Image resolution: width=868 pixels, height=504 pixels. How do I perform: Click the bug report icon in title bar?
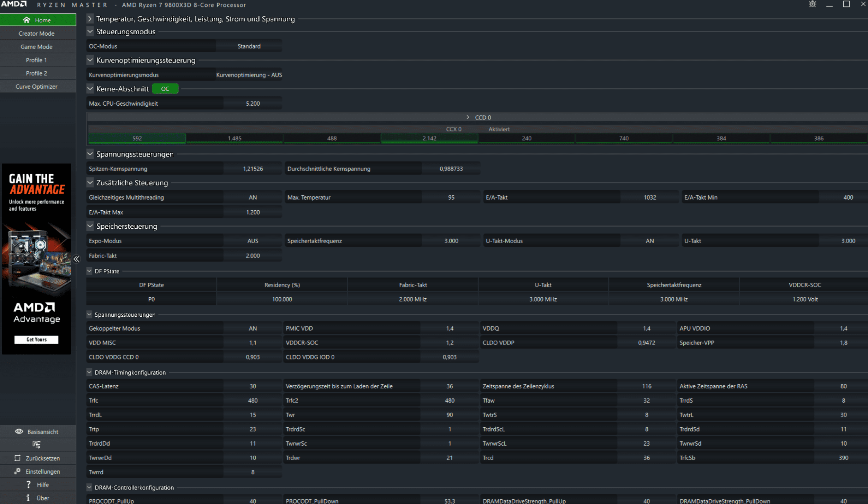click(x=813, y=4)
